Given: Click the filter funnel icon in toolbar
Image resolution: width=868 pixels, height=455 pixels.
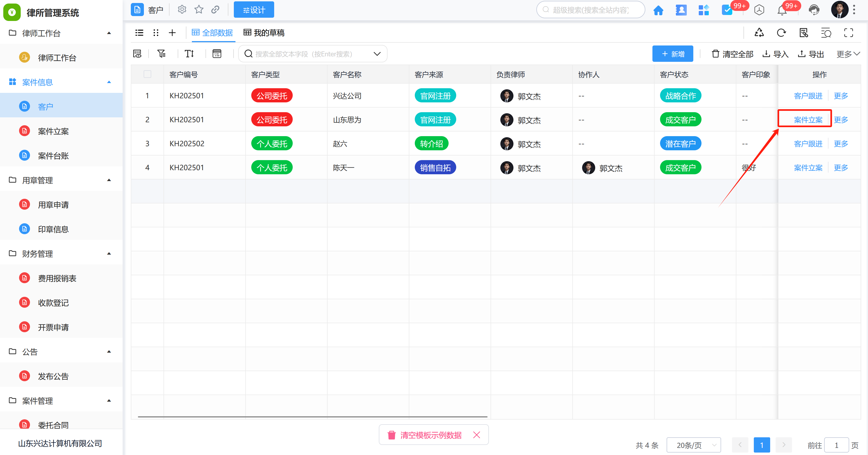Looking at the screenshot, I should (161, 54).
